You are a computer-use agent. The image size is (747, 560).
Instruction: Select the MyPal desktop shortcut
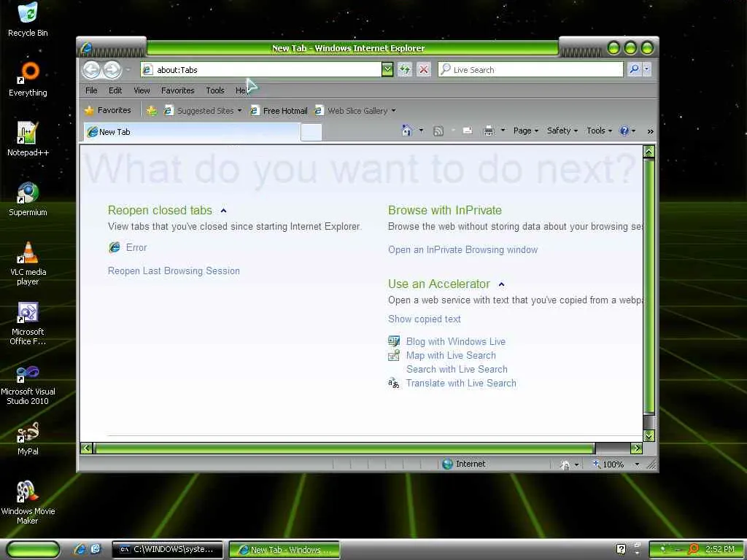pyautogui.click(x=28, y=438)
